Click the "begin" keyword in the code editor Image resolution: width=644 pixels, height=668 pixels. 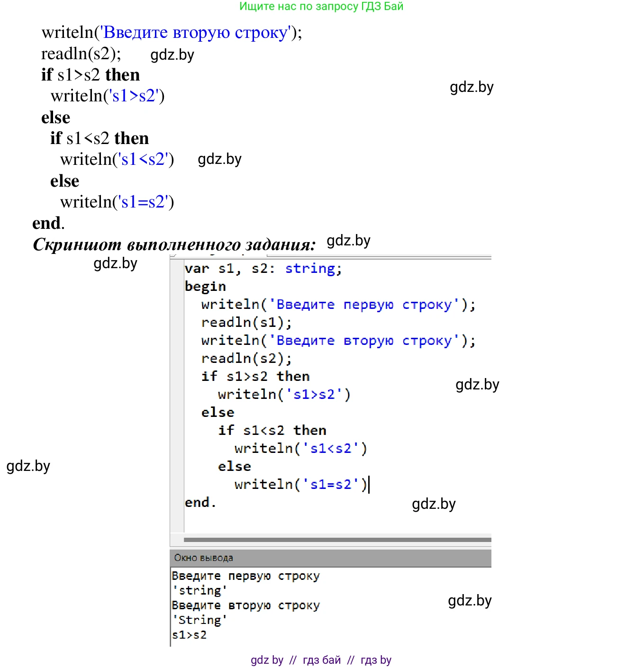205,287
